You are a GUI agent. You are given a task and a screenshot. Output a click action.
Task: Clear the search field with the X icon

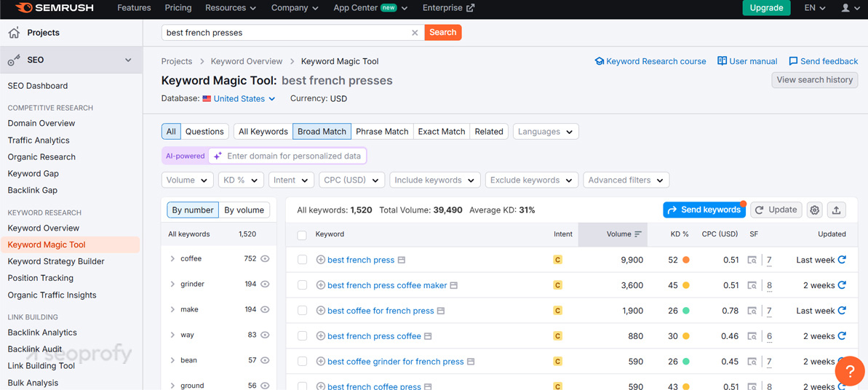(x=415, y=33)
